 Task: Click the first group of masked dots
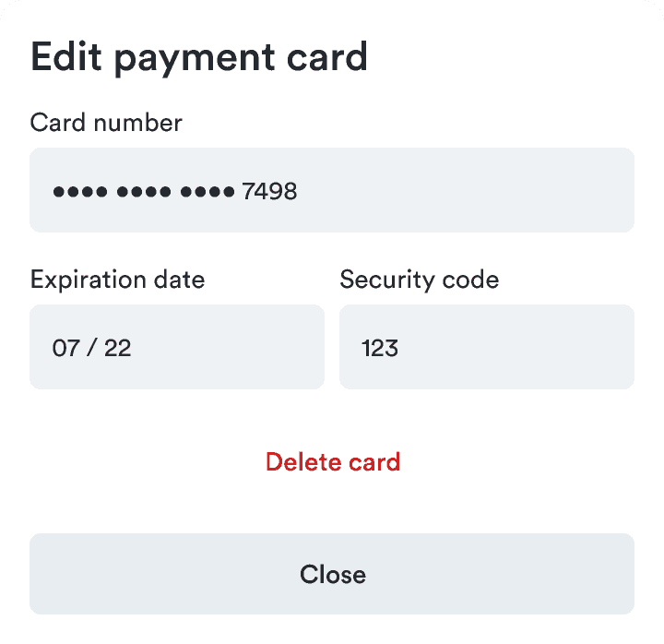[80, 192]
